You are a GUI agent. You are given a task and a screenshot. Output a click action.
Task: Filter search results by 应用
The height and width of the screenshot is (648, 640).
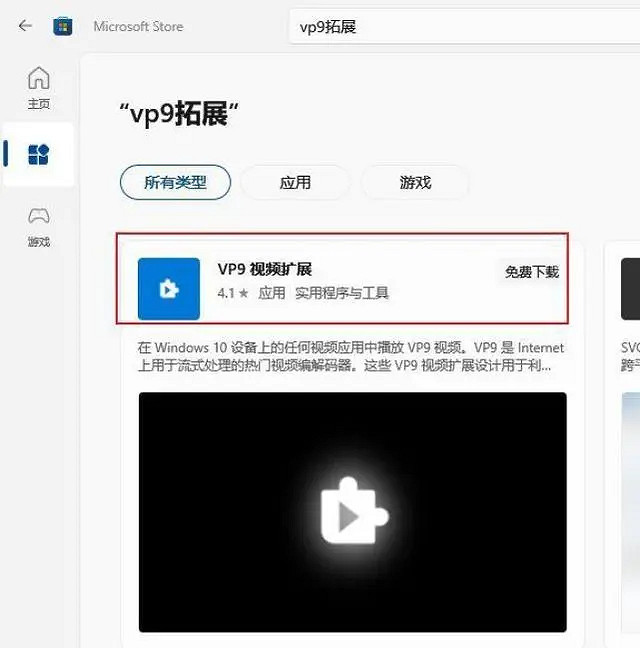click(295, 182)
